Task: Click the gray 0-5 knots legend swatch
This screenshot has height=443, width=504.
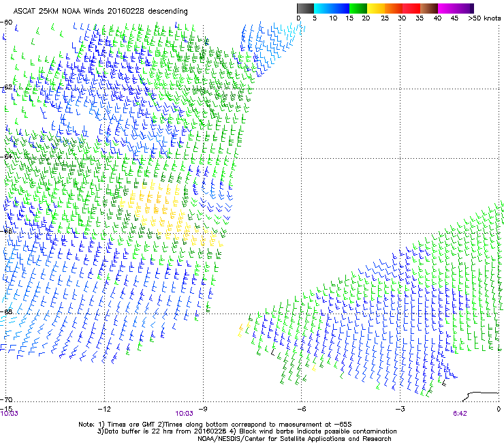Action: coord(305,8)
